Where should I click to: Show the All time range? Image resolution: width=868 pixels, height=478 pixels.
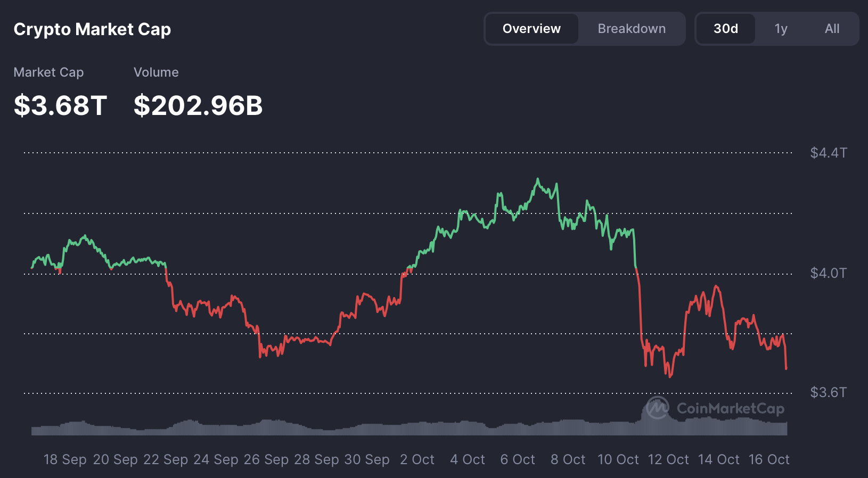[832, 29]
